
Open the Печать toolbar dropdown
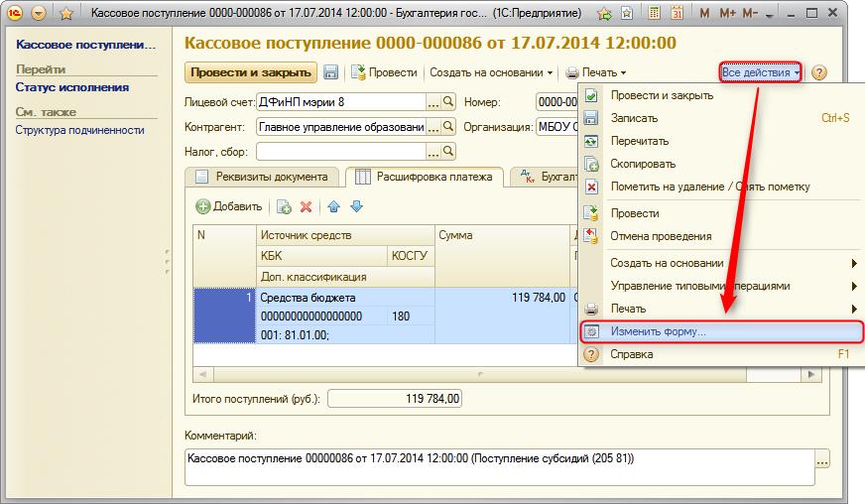click(596, 72)
